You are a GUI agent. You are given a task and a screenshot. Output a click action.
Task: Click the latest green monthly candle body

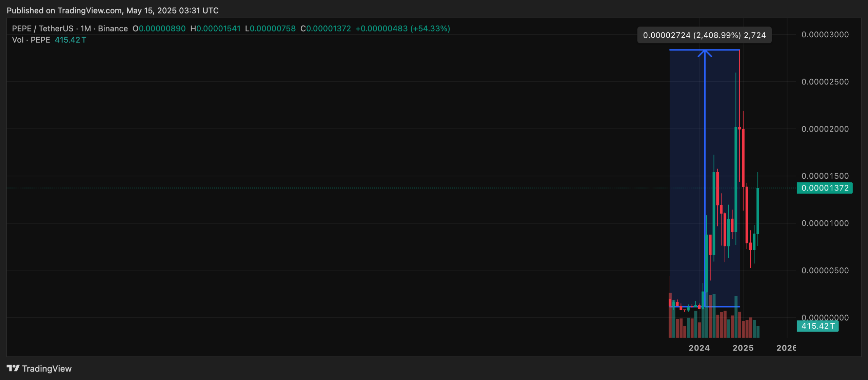click(758, 210)
